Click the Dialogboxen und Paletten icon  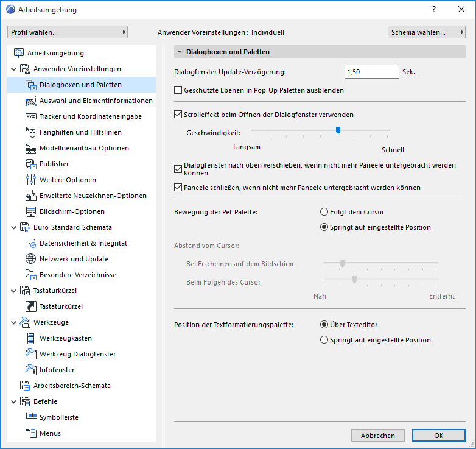tap(31, 85)
